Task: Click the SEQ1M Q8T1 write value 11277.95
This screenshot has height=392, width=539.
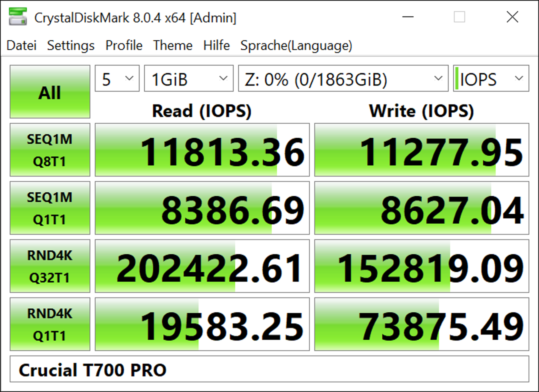Action: click(422, 150)
